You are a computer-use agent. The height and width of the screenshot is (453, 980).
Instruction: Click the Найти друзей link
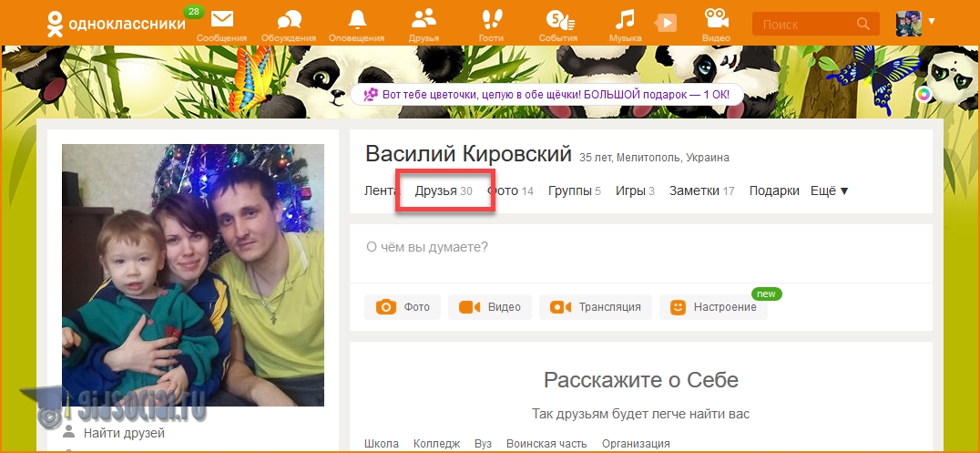click(124, 433)
